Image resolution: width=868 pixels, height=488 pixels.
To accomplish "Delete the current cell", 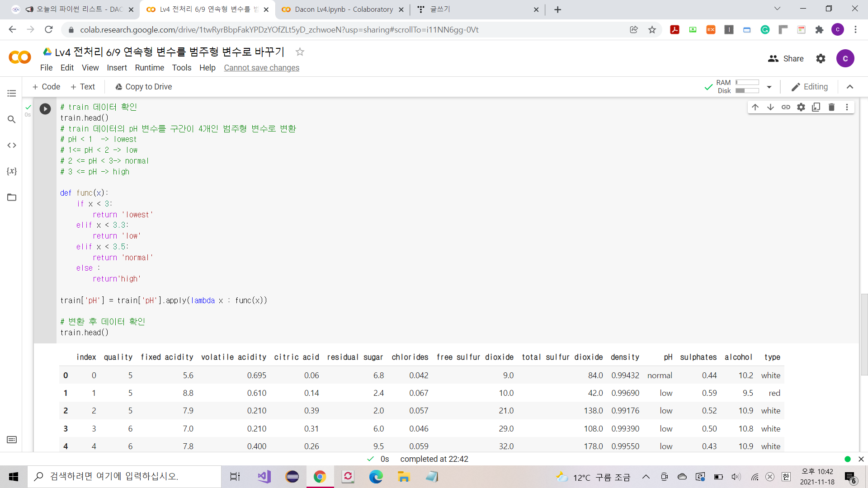I will [831, 107].
